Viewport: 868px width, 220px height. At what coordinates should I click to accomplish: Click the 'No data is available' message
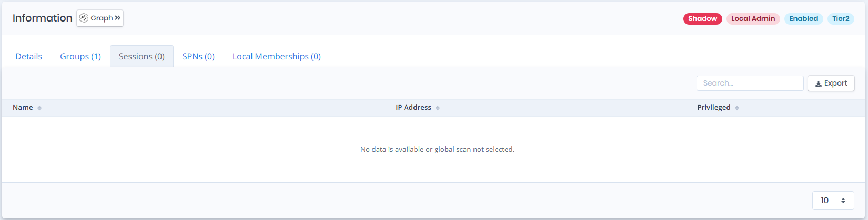(437, 150)
